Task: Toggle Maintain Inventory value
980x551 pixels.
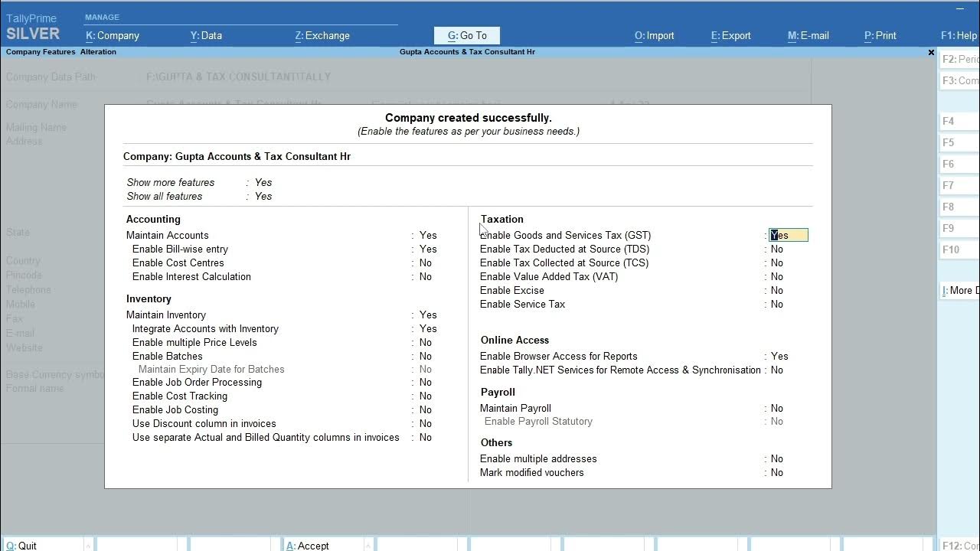Action: (x=428, y=315)
